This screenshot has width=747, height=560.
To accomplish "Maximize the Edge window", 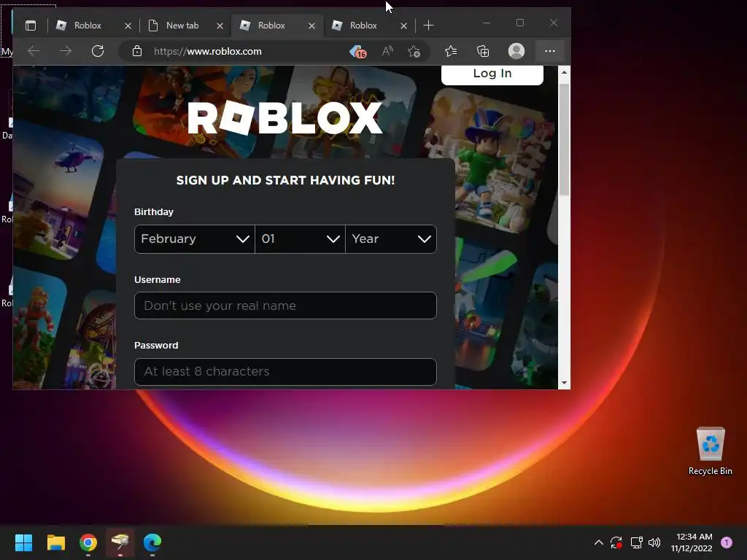I will 519,23.
